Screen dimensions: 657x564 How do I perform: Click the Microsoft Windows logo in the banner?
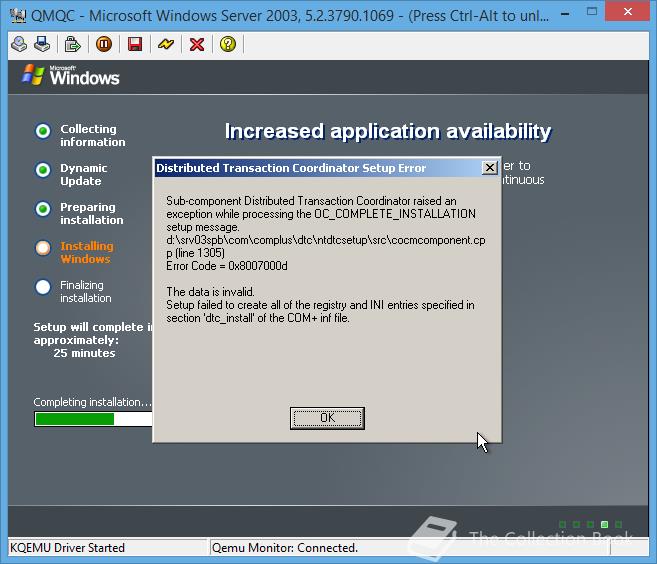(70, 76)
